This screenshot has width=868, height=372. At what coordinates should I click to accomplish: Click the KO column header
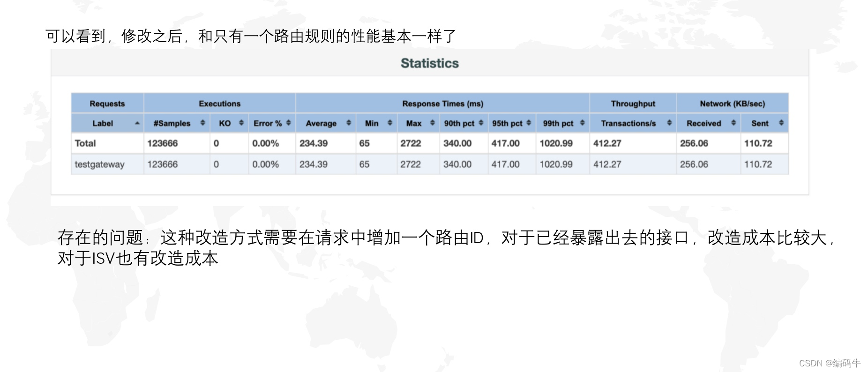[229, 123]
